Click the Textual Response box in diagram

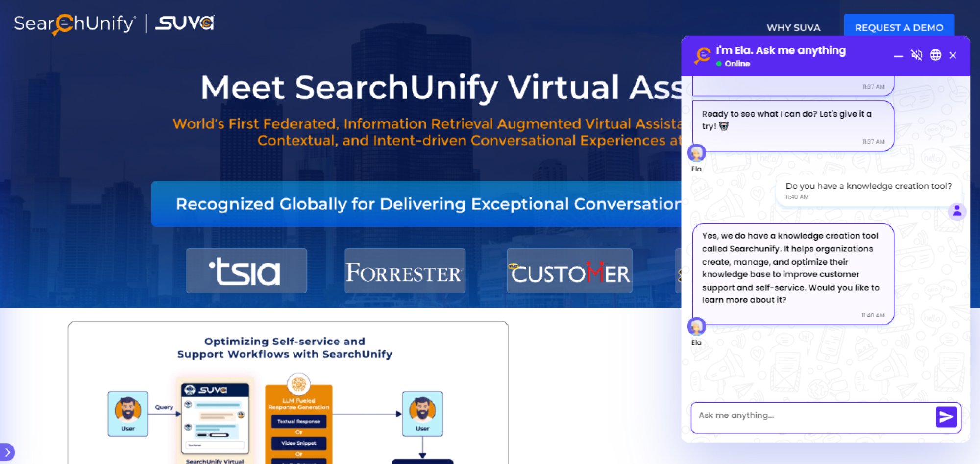(298, 421)
